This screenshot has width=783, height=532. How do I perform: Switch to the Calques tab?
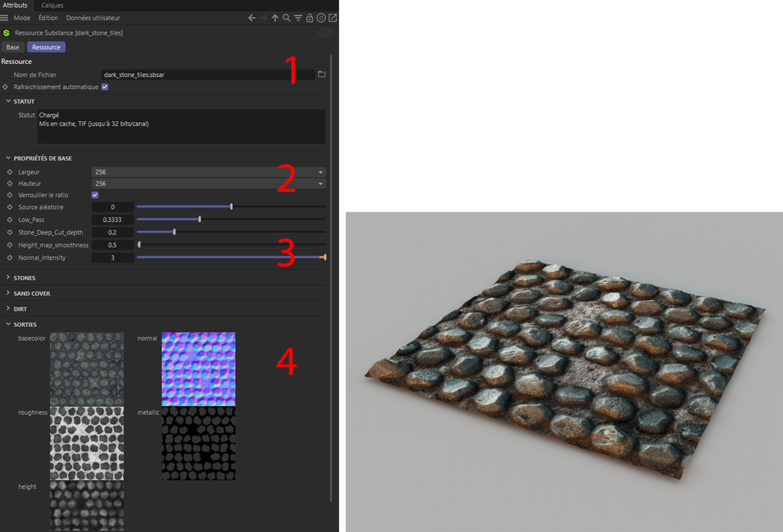pos(52,6)
